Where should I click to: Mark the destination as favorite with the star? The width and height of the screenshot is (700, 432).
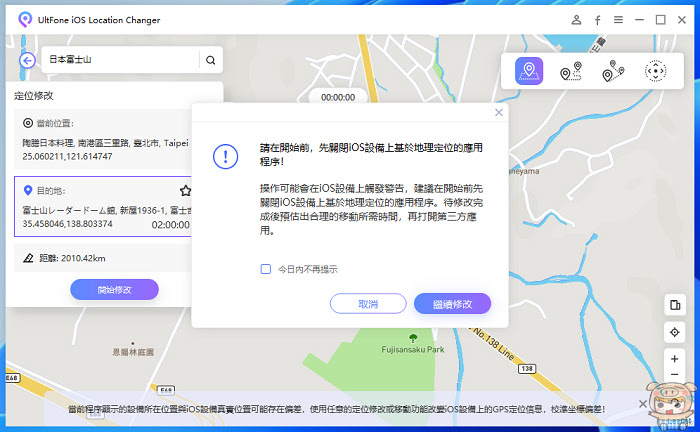(x=185, y=191)
